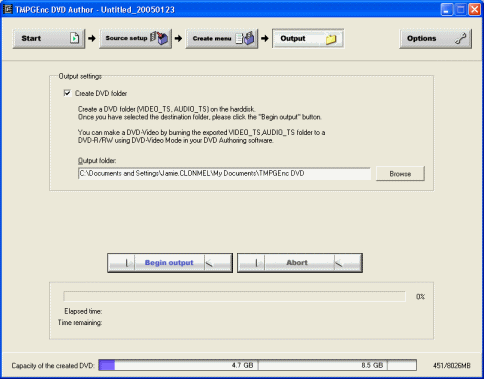
Task: Click the 4.7 GB capacity marker
Action: click(x=242, y=365)
